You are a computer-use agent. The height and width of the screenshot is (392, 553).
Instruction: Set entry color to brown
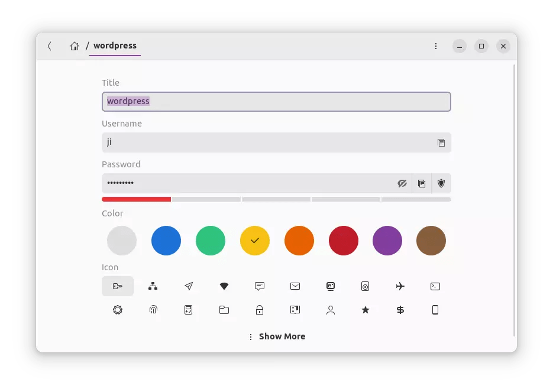[x=431, y=241]
